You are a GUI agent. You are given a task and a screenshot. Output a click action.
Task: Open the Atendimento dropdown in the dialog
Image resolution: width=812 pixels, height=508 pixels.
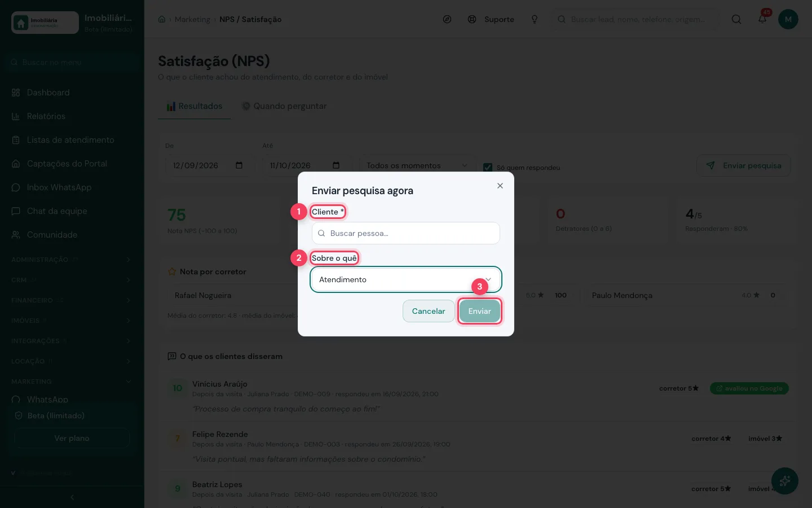click(x=406, y=279)
